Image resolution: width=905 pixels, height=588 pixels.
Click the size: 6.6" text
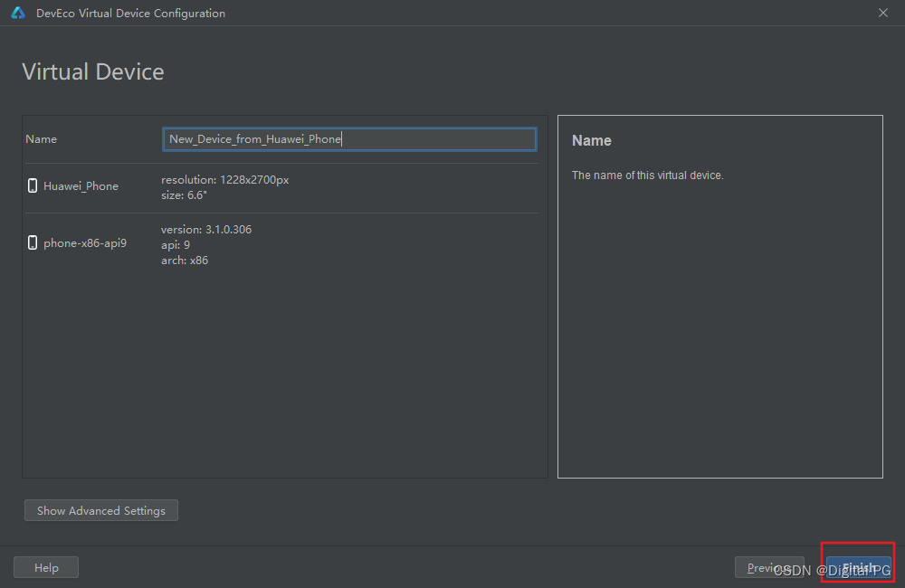[184, 195]
